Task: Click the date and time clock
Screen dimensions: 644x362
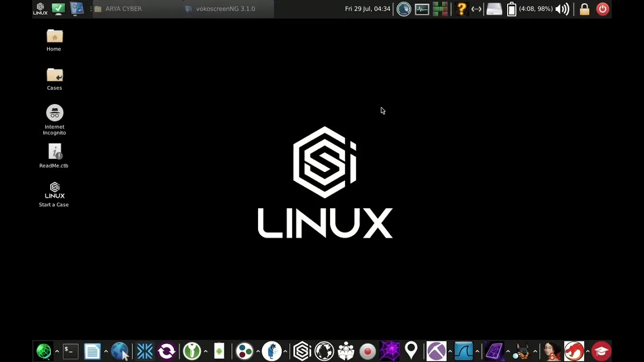Action: (367, 9)
